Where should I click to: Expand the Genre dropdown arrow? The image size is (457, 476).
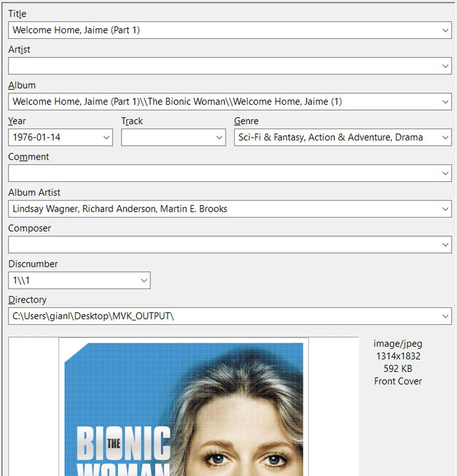tap(445, 138)
